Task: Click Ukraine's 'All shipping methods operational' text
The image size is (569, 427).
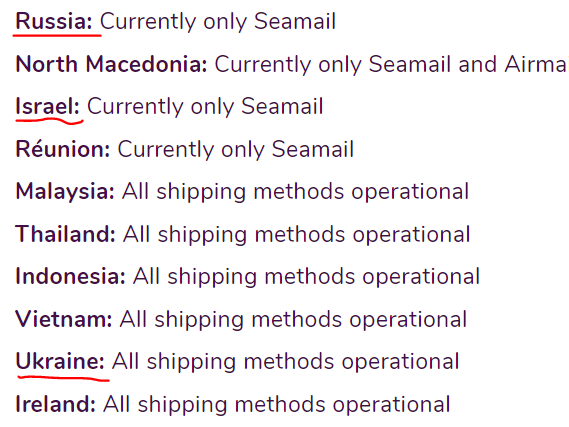Action: [286, 362]
